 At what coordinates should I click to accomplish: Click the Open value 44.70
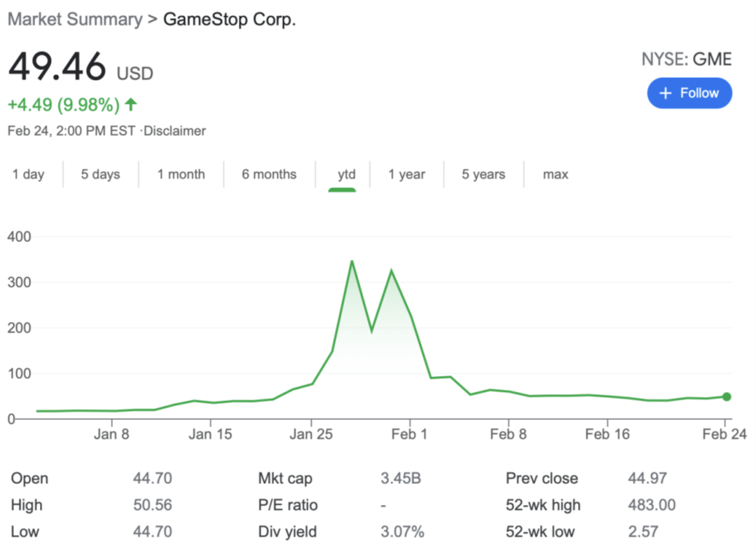(152, 478)
